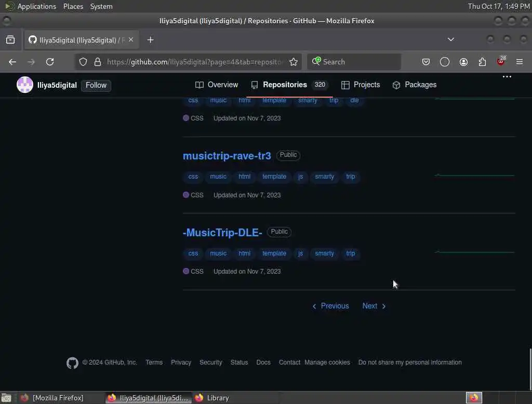Open the Security footer link

tap(211, 362)
